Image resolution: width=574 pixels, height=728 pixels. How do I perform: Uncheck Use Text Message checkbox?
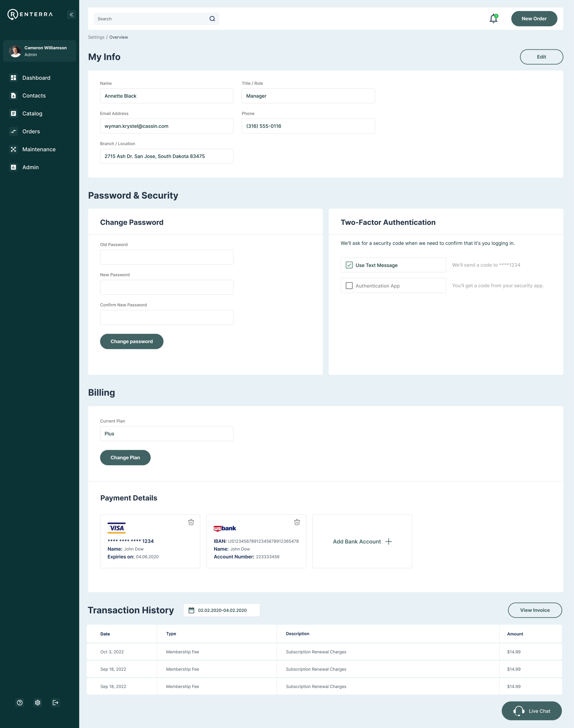click(349, 265)
